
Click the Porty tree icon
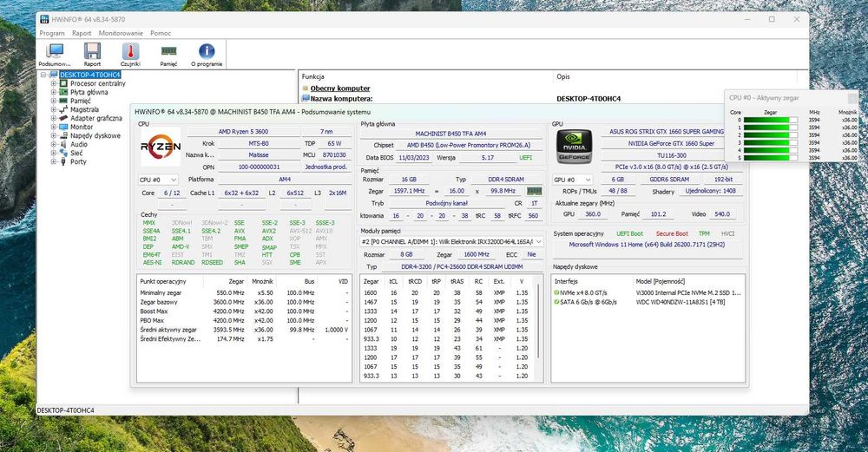[63, 161]
